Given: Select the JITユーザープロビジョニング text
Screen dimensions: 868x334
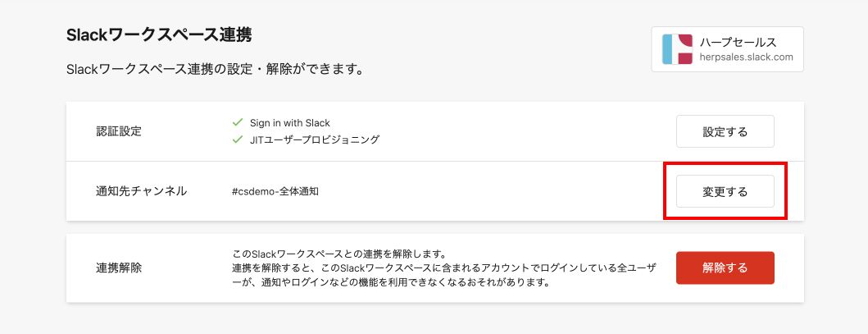Looking at the screenshot, I should point(315,140).
